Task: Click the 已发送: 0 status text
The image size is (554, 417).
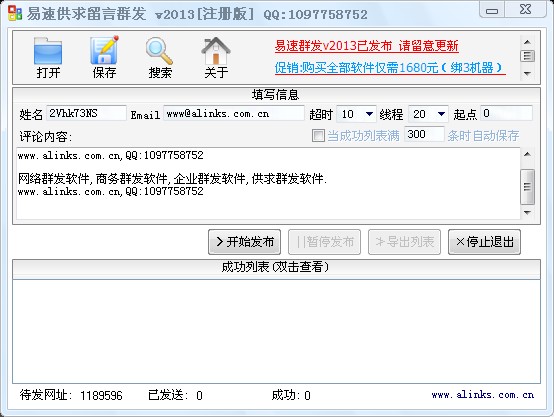Action: click(x=175, y=395)
